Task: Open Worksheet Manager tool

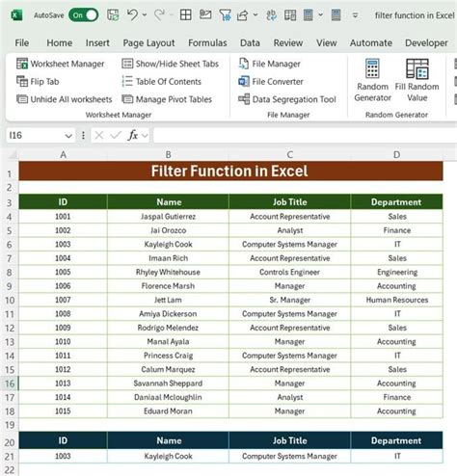Action: pos(61,64)
